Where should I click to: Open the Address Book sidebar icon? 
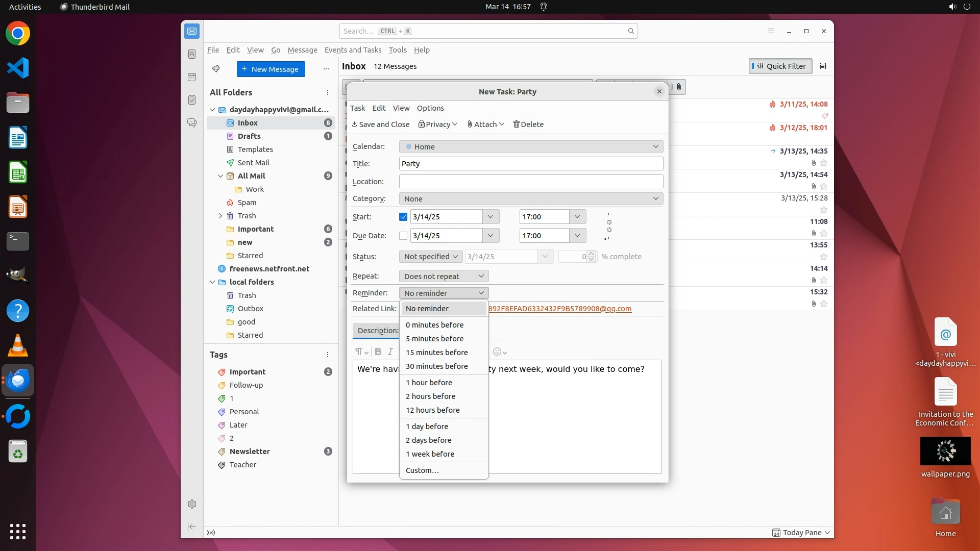[192, 54]
